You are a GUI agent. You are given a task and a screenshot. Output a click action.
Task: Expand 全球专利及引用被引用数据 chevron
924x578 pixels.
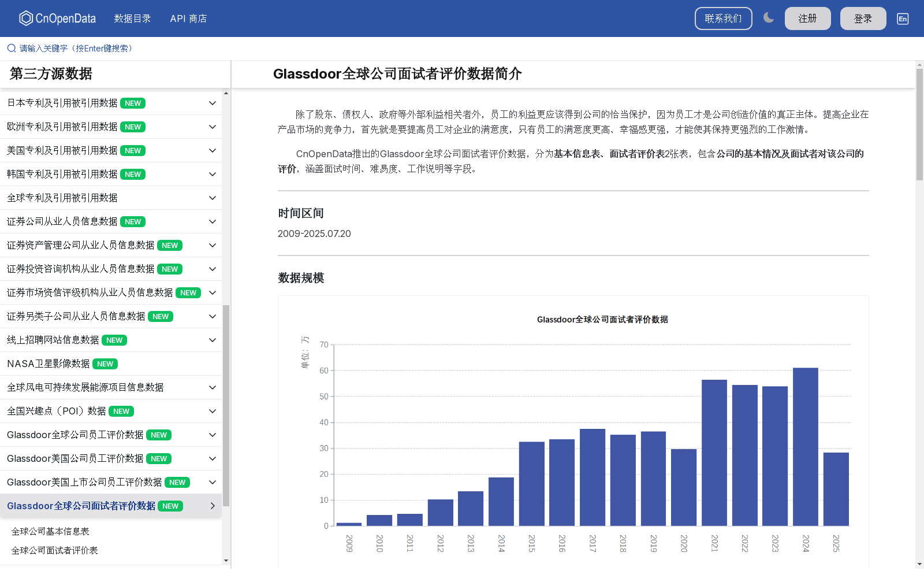coord(213,198)
